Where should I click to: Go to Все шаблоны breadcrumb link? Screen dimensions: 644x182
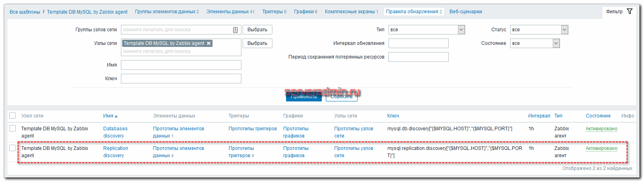(25, 12)
